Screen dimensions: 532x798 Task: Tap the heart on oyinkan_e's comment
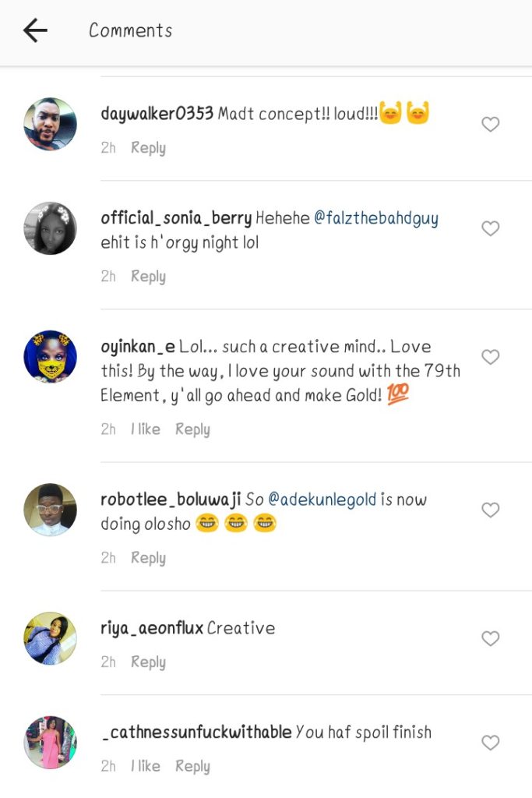(x=490, y=357)
